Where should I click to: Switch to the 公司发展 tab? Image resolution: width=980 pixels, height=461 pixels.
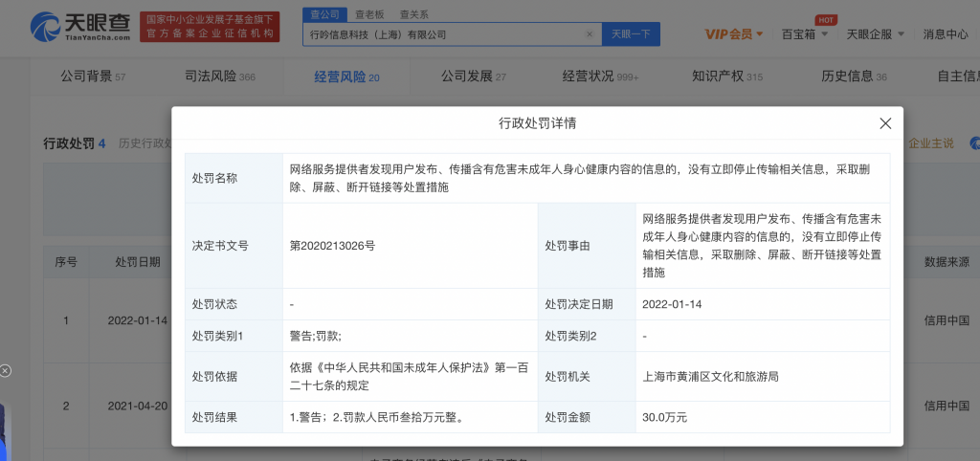click(473, 77)
